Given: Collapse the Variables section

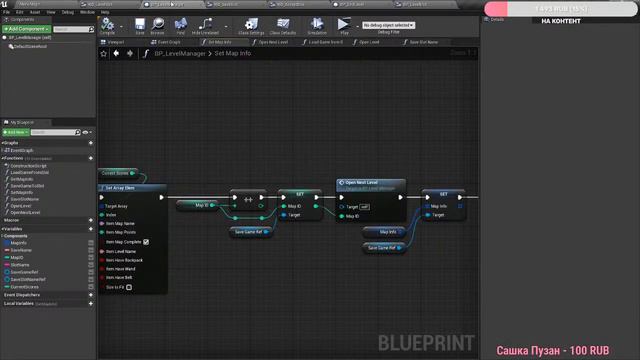Looking at the screenshot, I should click(2, 229).
